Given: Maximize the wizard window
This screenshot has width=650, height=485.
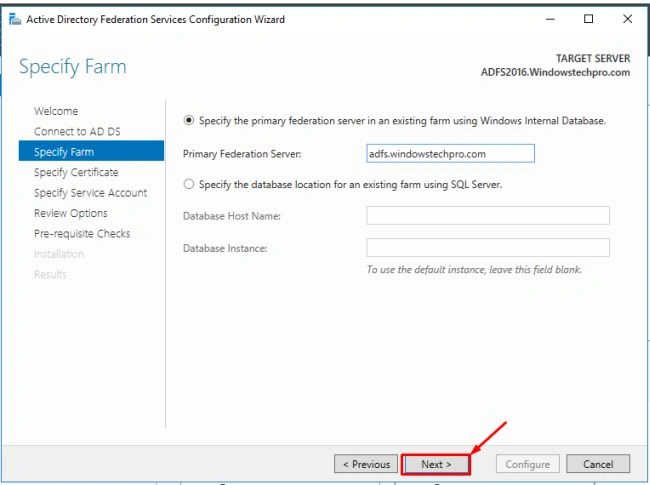Looking at the screenshot, I should click(x=588, y=19).
